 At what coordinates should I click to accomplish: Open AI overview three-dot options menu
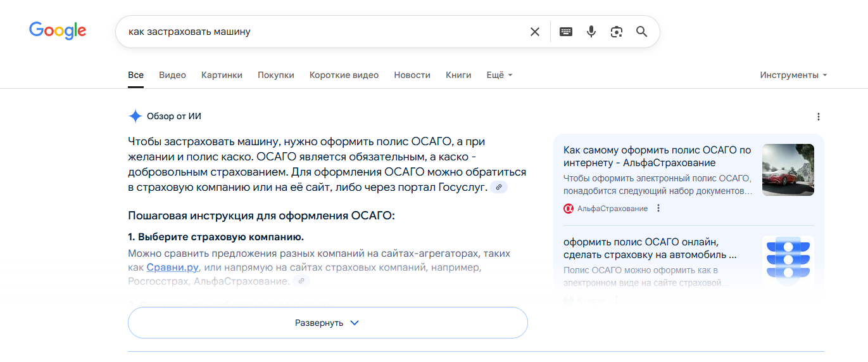coord(819,117)
